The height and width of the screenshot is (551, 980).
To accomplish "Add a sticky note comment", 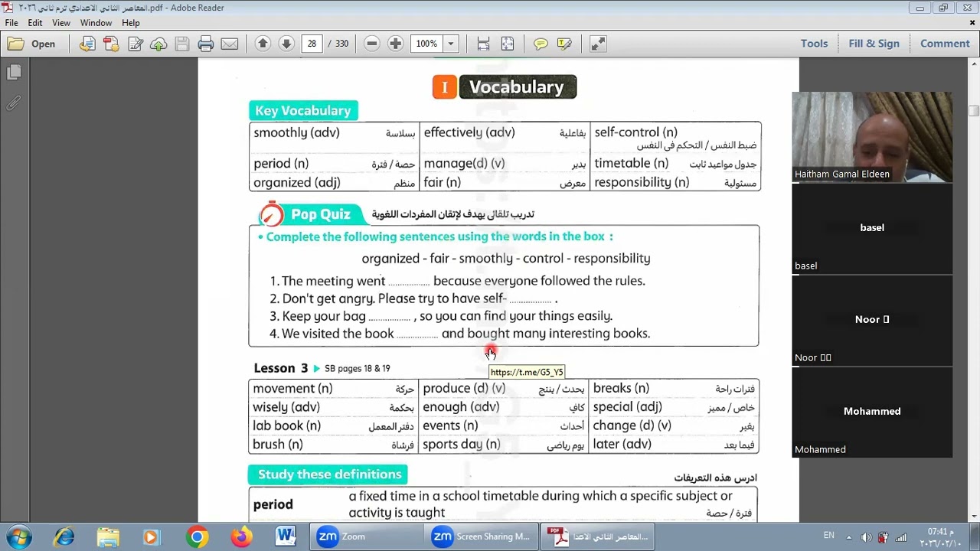I will click(541, 44).
